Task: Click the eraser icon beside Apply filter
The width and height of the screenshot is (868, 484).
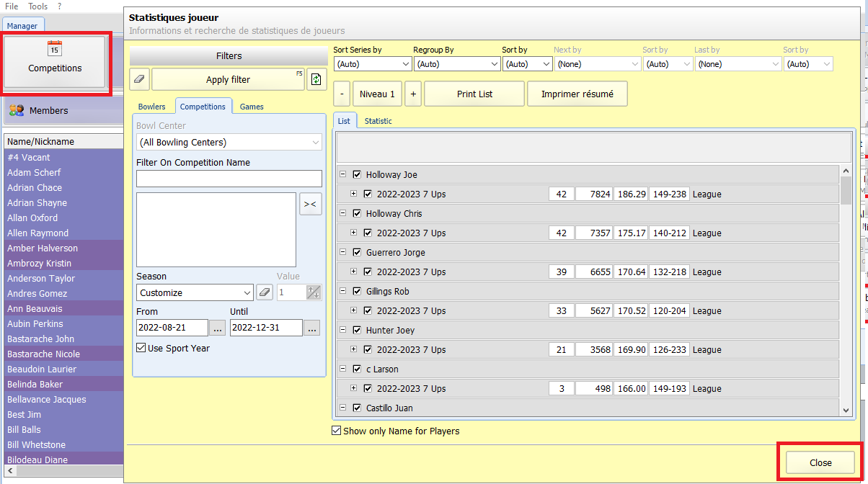Action: coord(140,79)
